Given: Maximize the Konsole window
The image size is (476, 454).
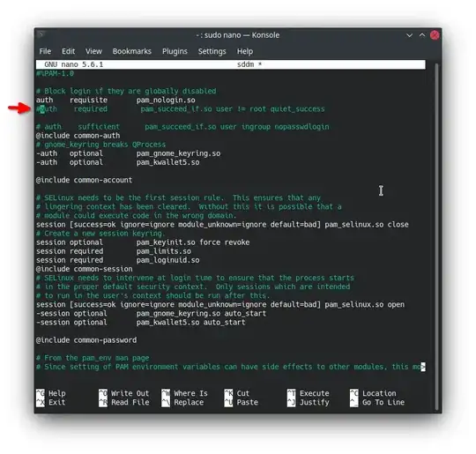Looking at the screenshot, I should click(422, 35).
